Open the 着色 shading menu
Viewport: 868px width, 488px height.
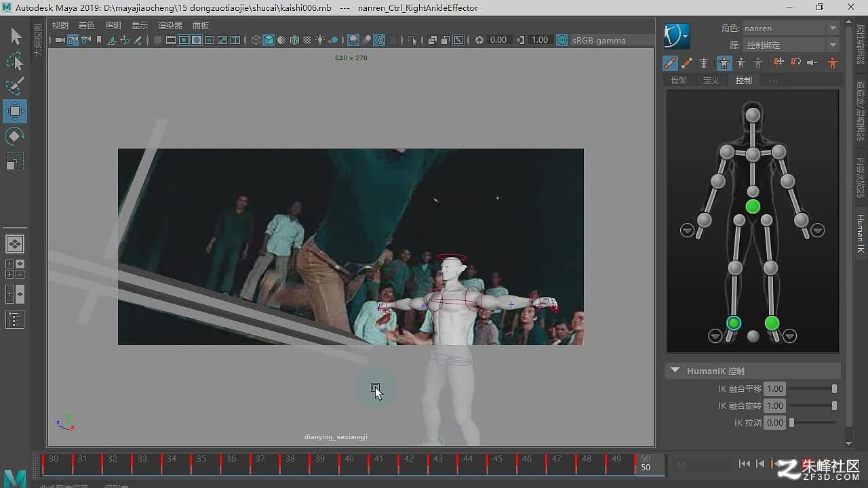coord(87,26)
